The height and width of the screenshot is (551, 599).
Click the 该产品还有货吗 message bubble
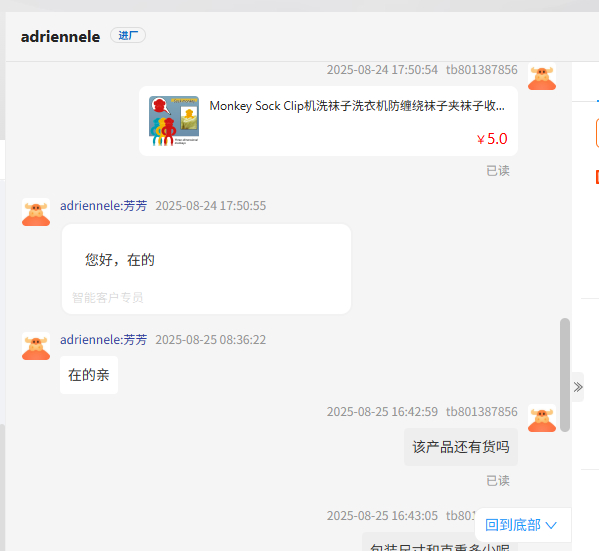click(x=461, y=447)
